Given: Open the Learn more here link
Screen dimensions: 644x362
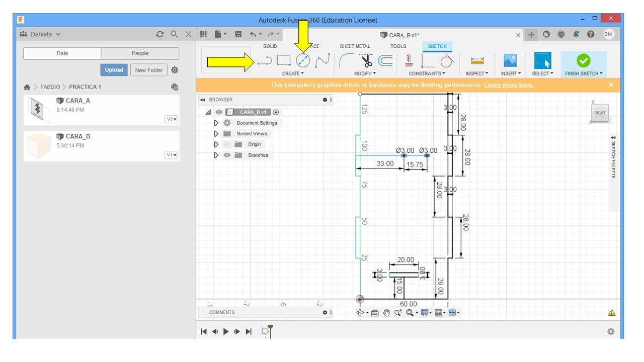Looking at the screenshot, I should [x=509, y=85].
